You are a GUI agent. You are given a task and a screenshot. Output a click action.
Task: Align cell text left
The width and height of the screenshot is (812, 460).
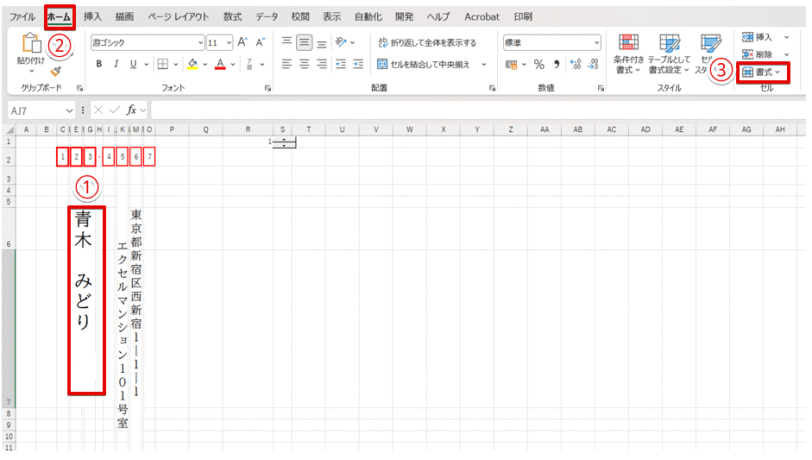tap(286, 64)
